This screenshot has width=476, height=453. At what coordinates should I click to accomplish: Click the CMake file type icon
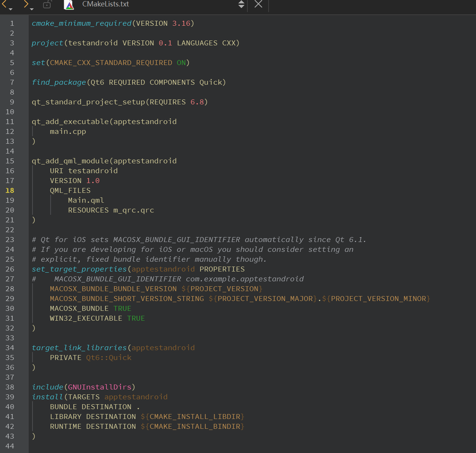pos(69,5)
